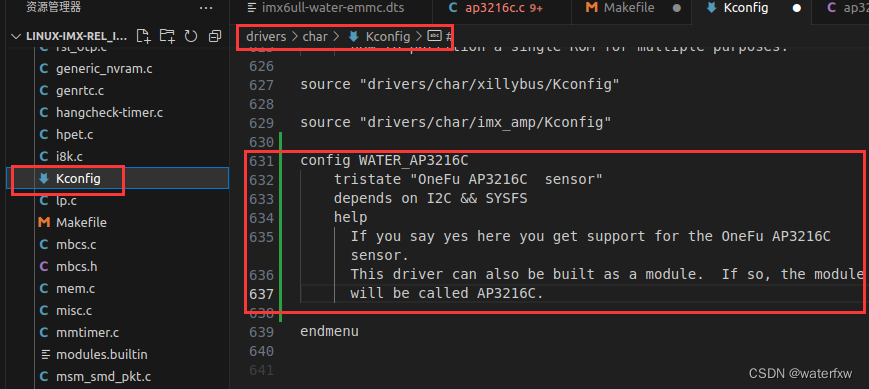Click the 资源管理器 explorer title
The height and width of the screenshot is (389, 869).
(x=54, y=8)
